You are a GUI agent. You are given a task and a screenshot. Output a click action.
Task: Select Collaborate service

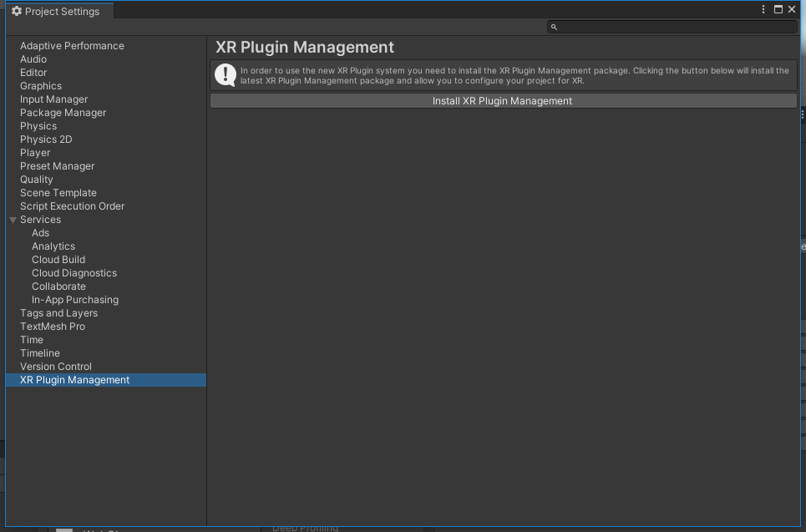click(x=58, y=286)
